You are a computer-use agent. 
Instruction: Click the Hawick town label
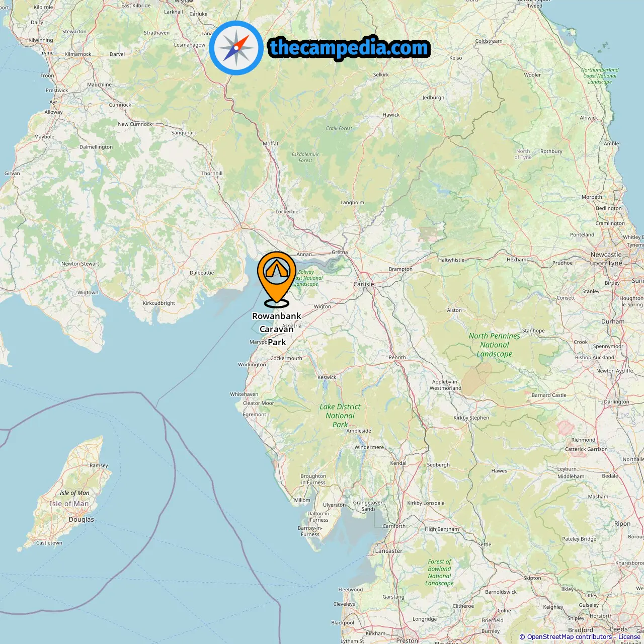(x=391, y=115)
